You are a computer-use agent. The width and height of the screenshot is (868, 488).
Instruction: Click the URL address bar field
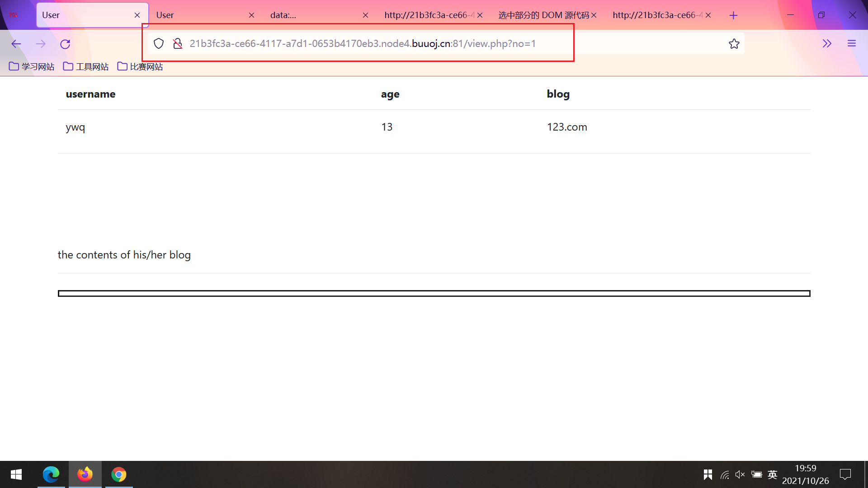pos(362,43)
